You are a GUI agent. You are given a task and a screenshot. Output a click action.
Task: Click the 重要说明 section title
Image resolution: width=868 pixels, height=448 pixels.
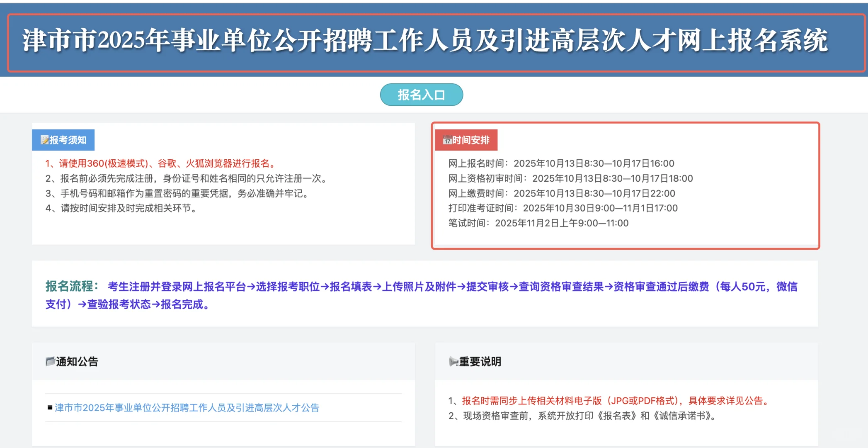click(481, 362)
